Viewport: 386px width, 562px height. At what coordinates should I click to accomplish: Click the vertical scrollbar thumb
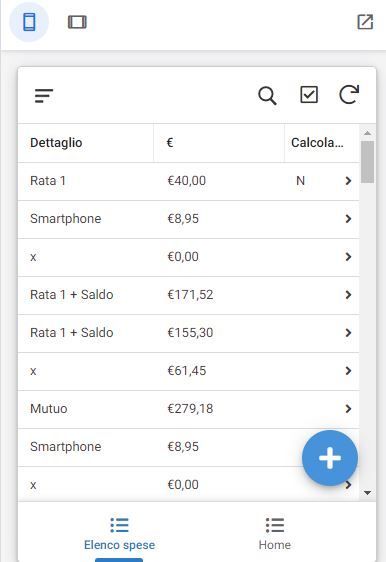pyautogui.click(x=367, y=162)
